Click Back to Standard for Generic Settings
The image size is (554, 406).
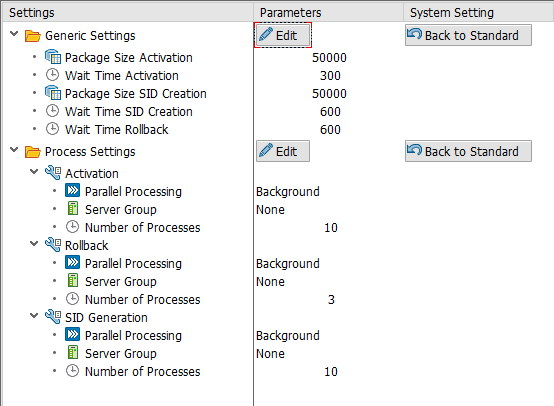coord(468,35)
